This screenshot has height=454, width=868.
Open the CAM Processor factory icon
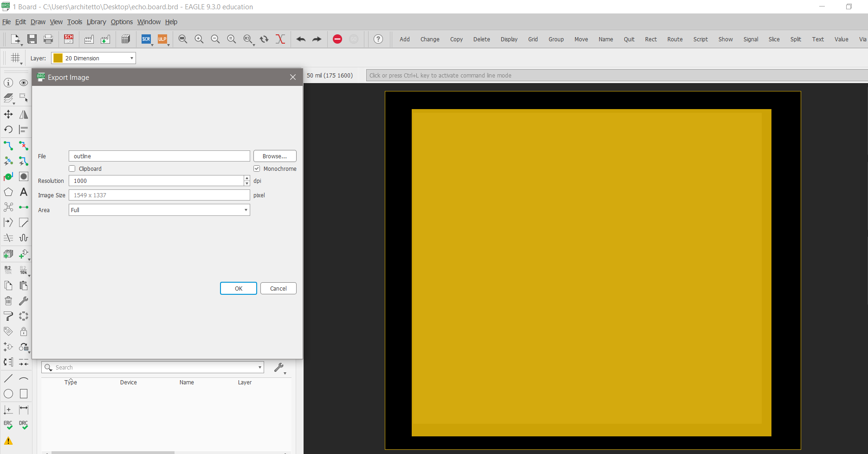[89, 39]
